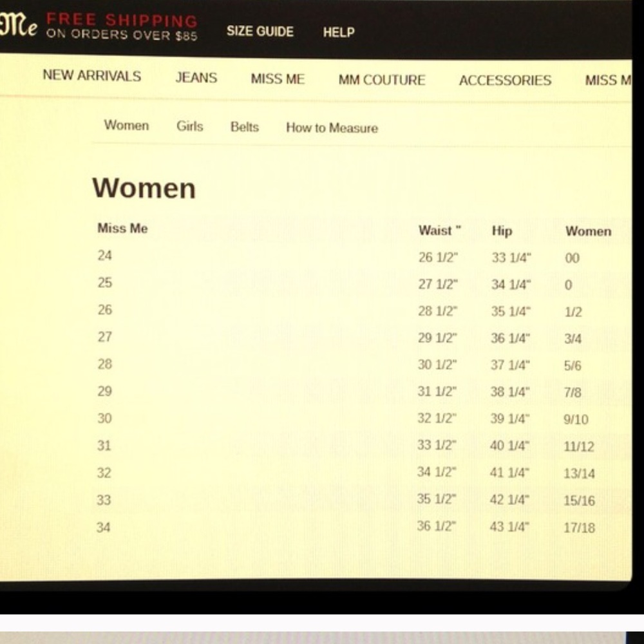Click hip value 38 1/4"
The width and height of the screenshot is (644, 644).
click(x=510, y=392)
